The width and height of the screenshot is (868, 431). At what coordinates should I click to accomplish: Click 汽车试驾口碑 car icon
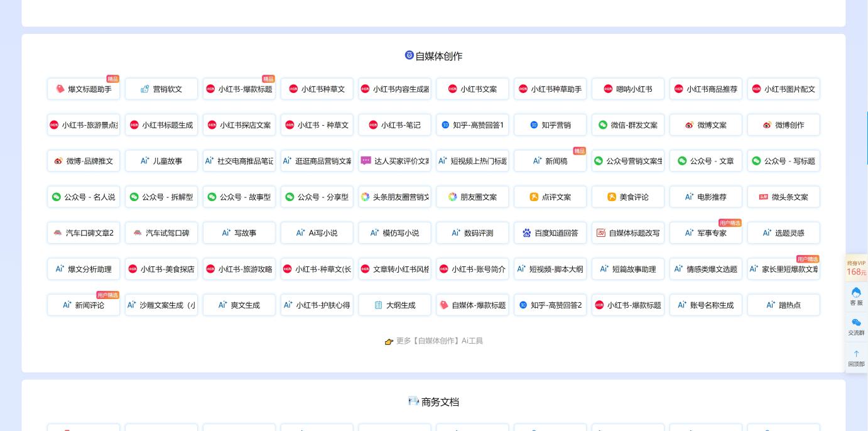pyautogui.click(x=138, y=233)
